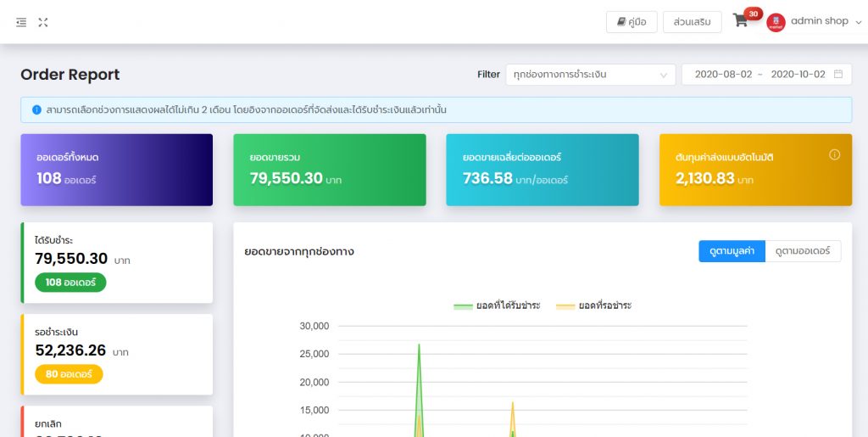
Task: Select the ยอดขายรวม green card
Action: click(330, 170)
